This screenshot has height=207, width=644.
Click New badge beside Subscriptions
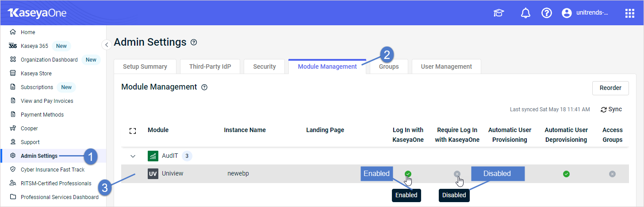click(x=66, y=87)
